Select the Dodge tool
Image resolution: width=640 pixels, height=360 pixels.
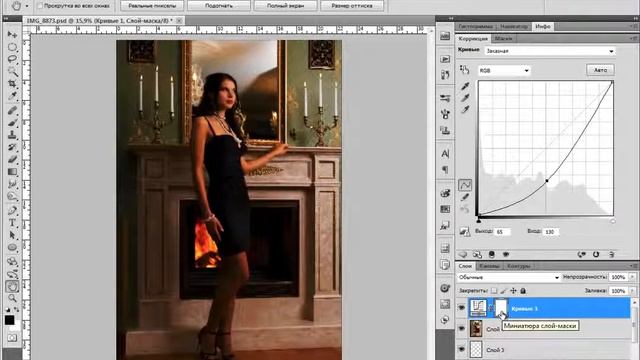(12, 196)
